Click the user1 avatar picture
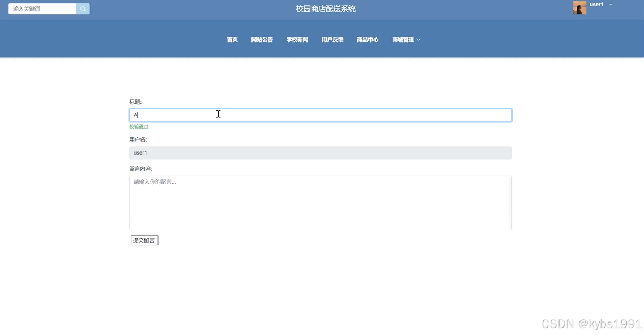Viewport: 644px width, 335px height. pos(579,7)
